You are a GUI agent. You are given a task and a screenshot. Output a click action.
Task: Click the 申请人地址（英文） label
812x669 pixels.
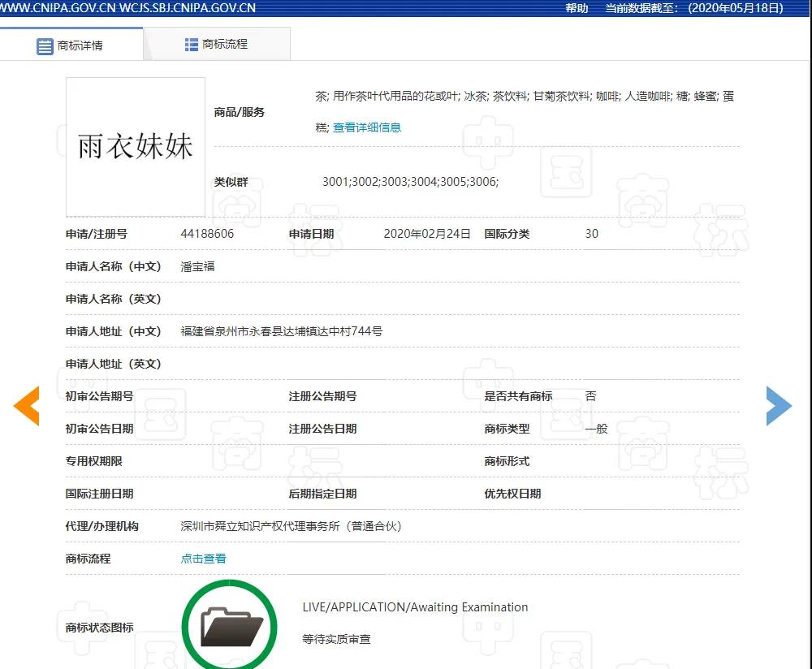114,364
